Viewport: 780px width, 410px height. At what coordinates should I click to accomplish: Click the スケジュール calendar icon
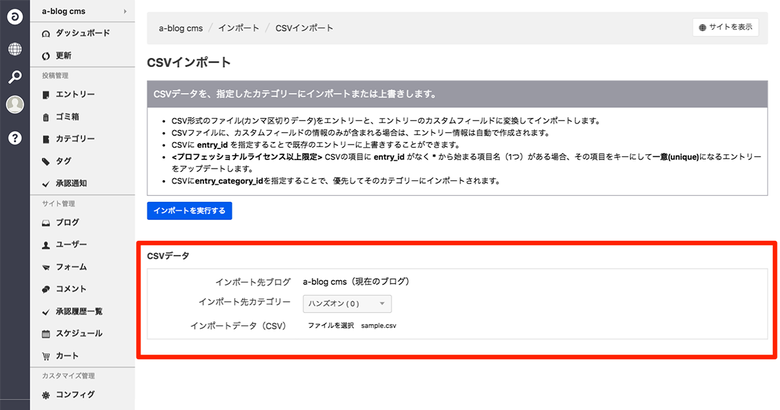coord(46,334)
